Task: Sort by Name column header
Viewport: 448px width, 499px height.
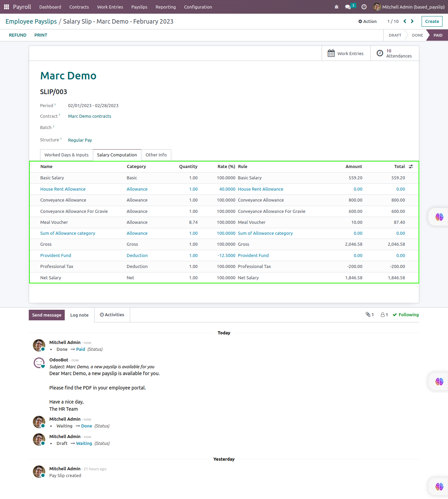Action: coord(46,167)
